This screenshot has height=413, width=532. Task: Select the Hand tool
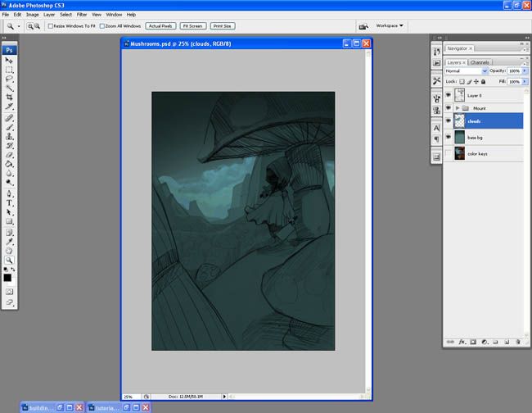[9, 251]
